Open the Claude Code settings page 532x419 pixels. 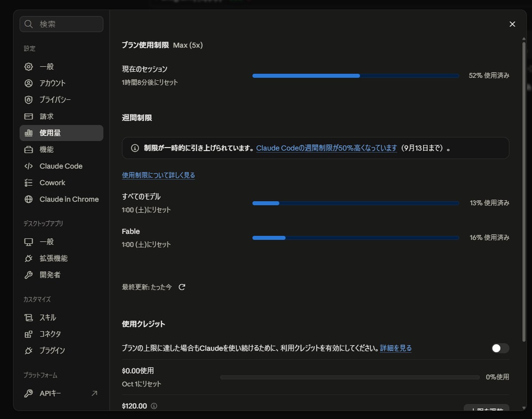[x=61, y=166]
